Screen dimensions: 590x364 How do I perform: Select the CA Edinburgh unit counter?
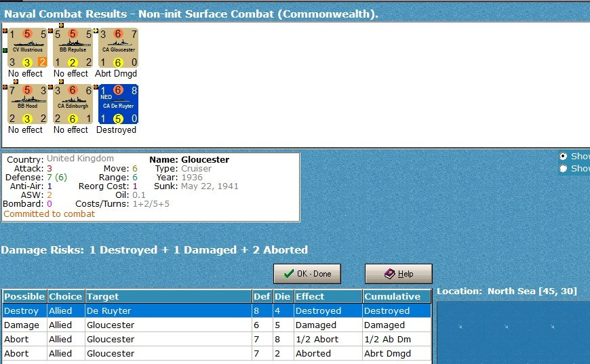73,104
